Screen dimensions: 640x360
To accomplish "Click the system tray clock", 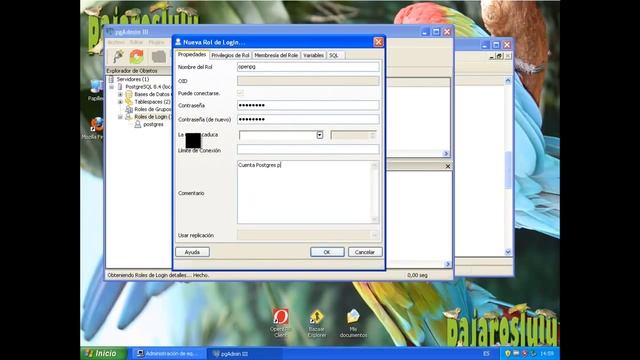I will (x=547, y=353).
